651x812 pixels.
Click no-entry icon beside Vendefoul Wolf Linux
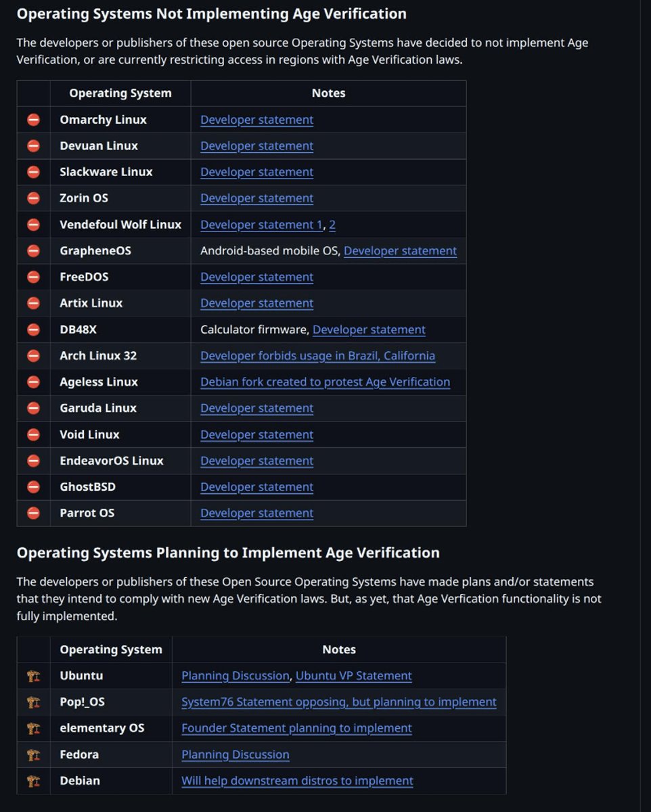tap(33, 225)
